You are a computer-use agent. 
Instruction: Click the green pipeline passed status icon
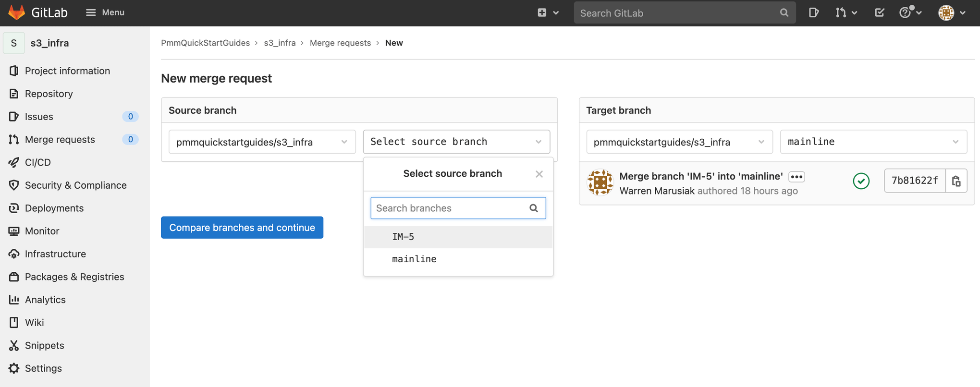[861, 181]
